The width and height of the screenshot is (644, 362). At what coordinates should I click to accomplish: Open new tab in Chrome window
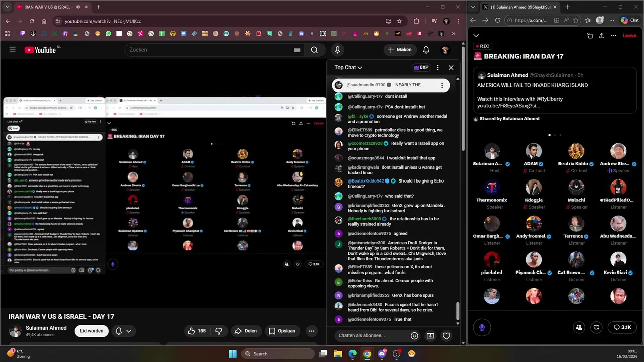click(x=98, y=7)
